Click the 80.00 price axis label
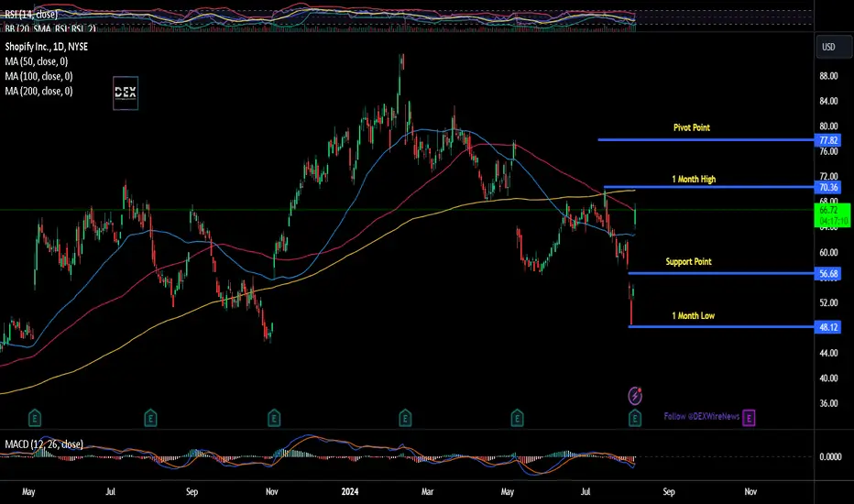Screen dimensions: 854x504 [x=828, y=126]
